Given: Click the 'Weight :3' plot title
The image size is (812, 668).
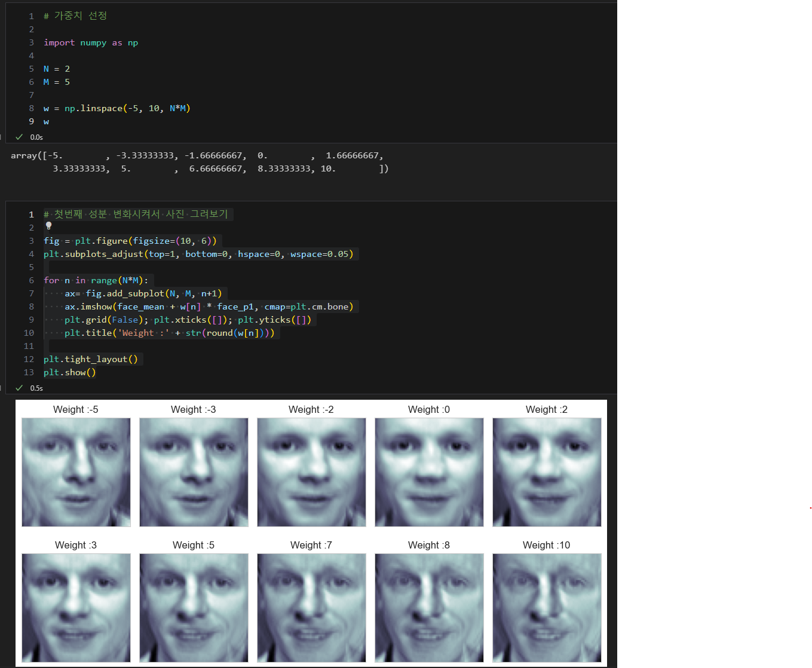Looking at the screenshot, I should (x=76, y=545).
